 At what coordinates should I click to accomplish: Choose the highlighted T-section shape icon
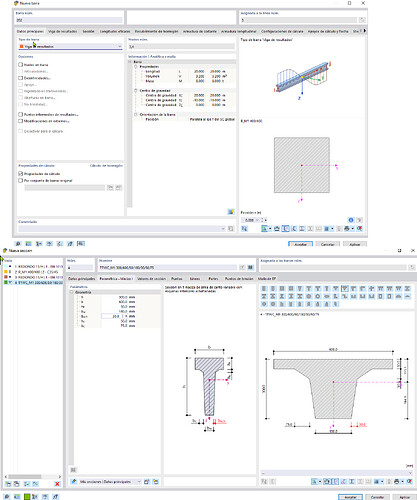[x=345, y=289]
